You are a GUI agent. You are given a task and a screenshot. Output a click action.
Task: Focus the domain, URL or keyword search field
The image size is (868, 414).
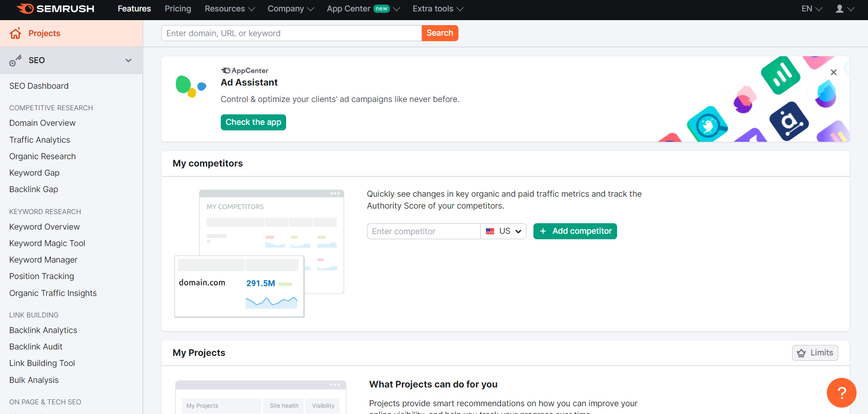point(291,33)
